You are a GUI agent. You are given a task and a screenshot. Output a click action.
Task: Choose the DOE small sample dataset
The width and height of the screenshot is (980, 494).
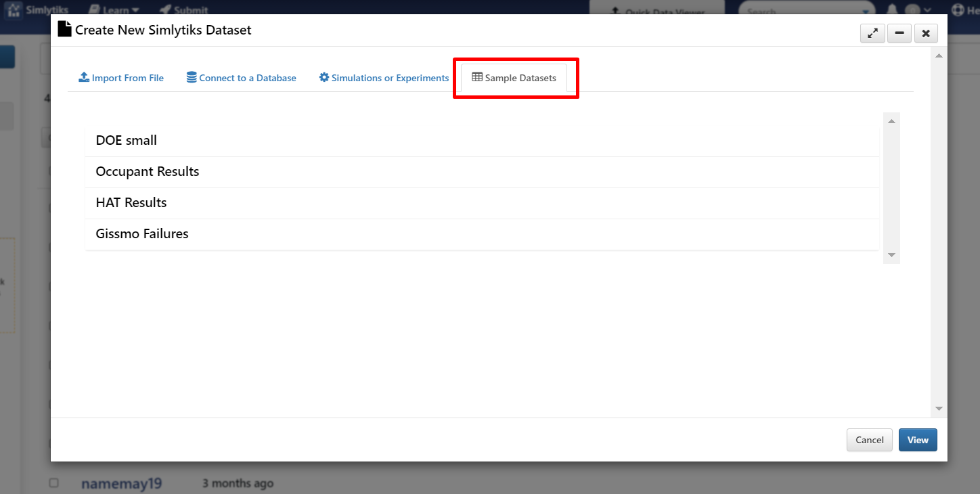[482, 141]
